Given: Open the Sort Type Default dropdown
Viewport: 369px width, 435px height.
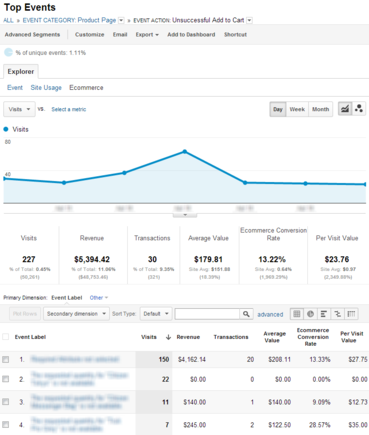Looking at the screenshot, I should coord(156,314).
